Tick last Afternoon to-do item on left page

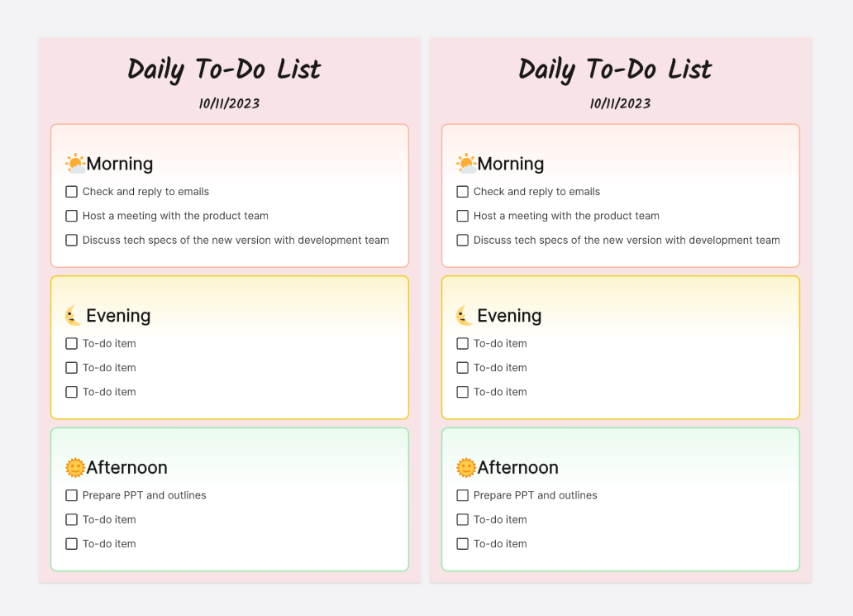click(x=72, y=544)
